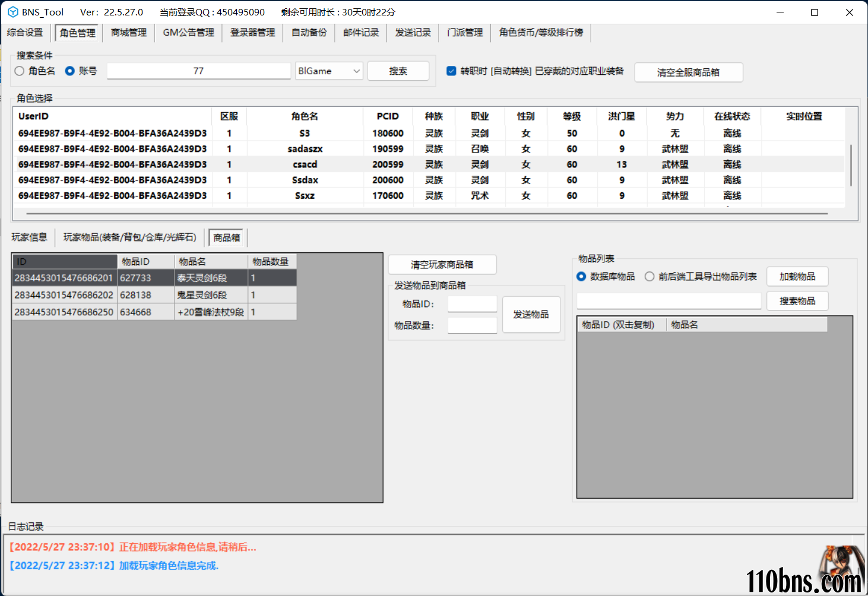This screenshot has width=868, height=596.
Task: Click the 搜索物品 button
Action: coord(797,301)
